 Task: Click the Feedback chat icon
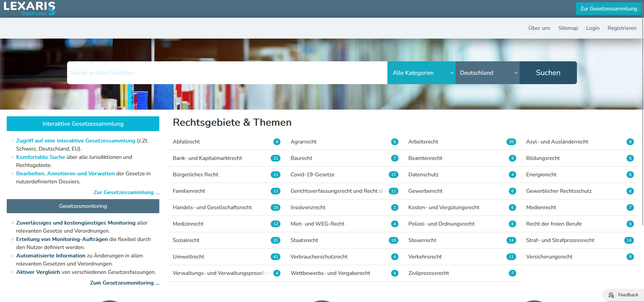pyautogui.click(x=611, y=295)
